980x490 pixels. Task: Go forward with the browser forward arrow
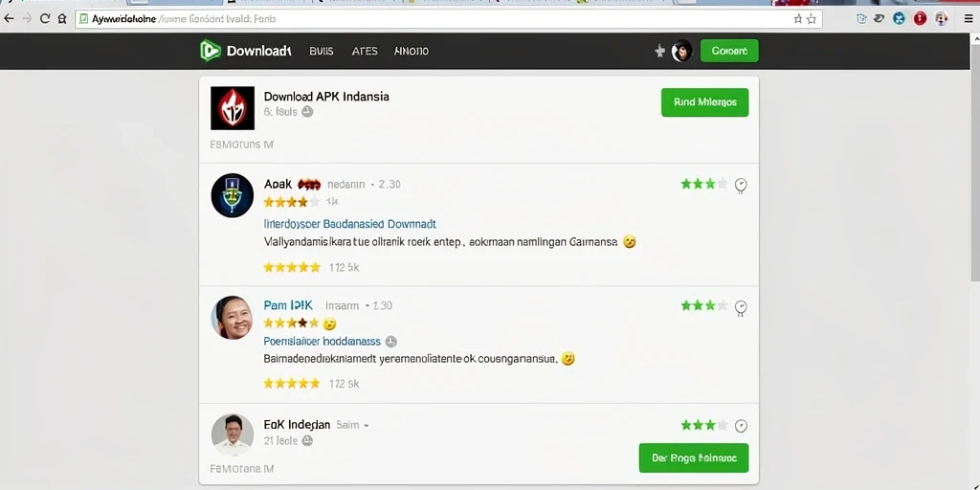click(27, 19)
